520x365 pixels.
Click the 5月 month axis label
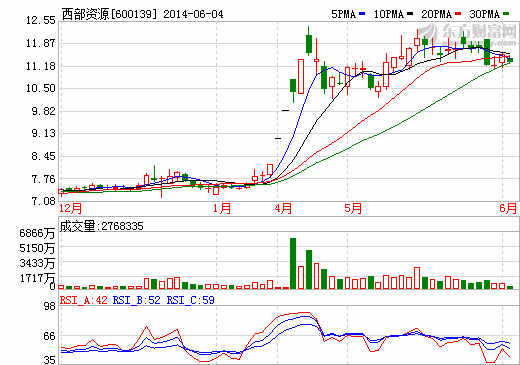(x=353, y=209)
